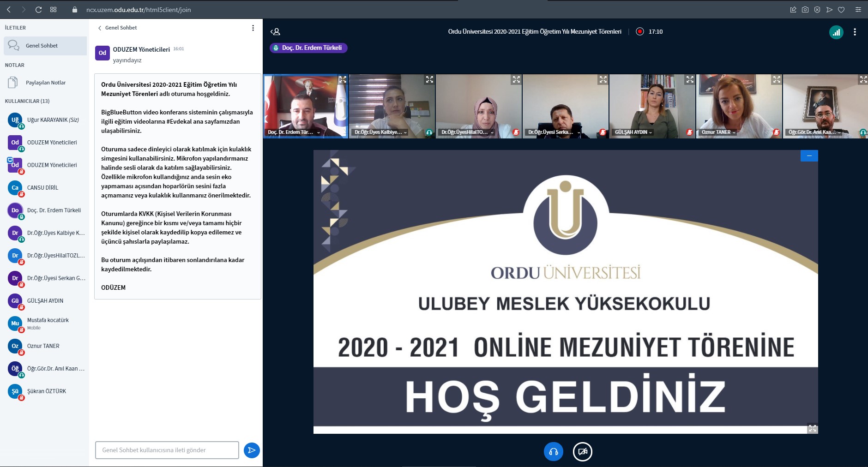
Task: Click the Oz user avatar circle
Action: coord(15,346)
